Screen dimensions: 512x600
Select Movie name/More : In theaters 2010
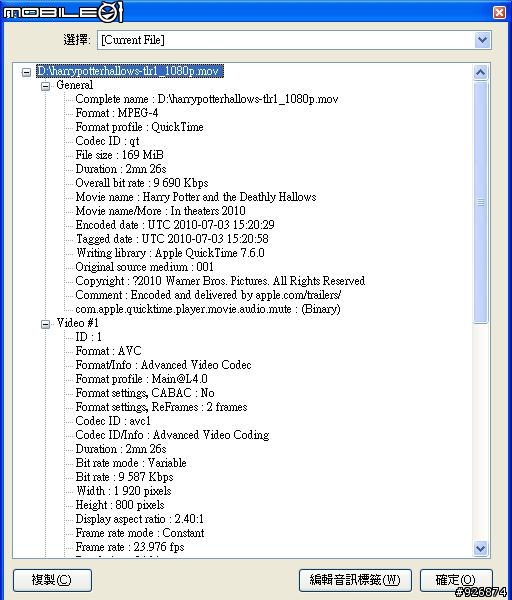160,211
